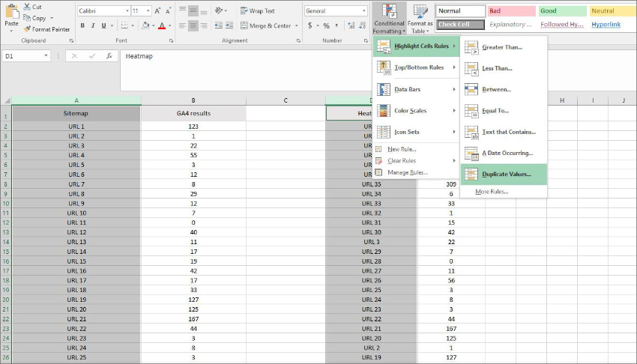This screenshot has height=364, width=637.
Task: Activate the Format Painter brush
Action: pos(46,29)
